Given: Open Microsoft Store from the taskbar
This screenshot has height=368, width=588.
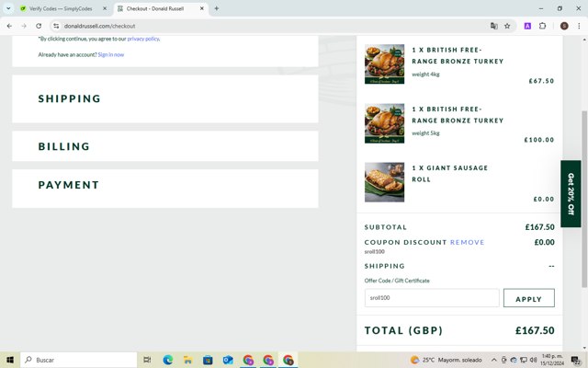Looking at the screenshot, I should [x=208, y=360].
